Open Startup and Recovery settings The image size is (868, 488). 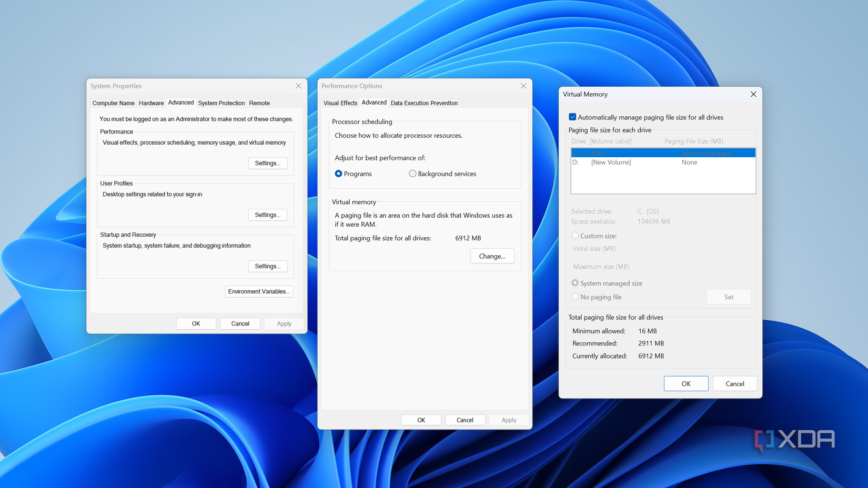click(x=267, y=266)
